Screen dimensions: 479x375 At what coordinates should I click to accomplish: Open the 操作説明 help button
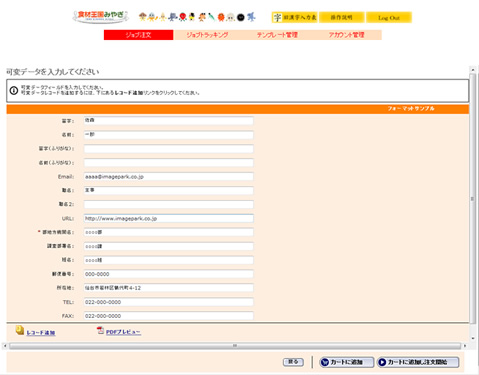[342, 17]
